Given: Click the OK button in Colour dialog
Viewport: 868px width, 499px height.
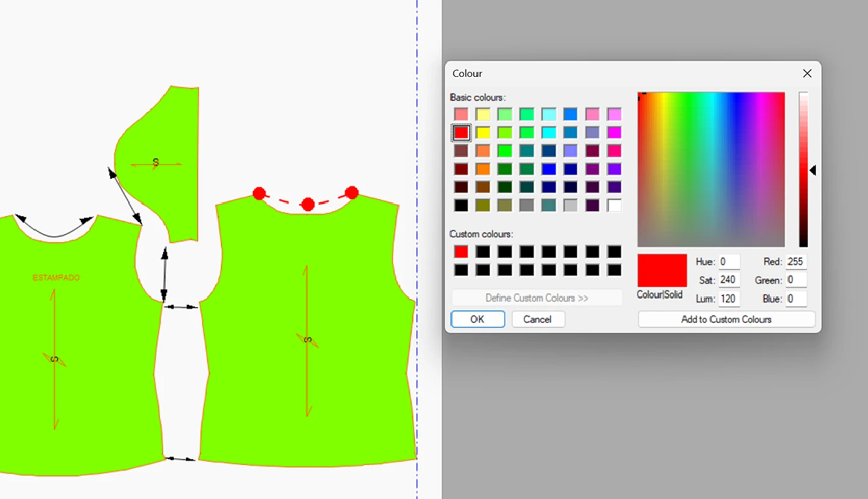Looking at the screenshot, I should pyautogui.click(x=477, y=319).
